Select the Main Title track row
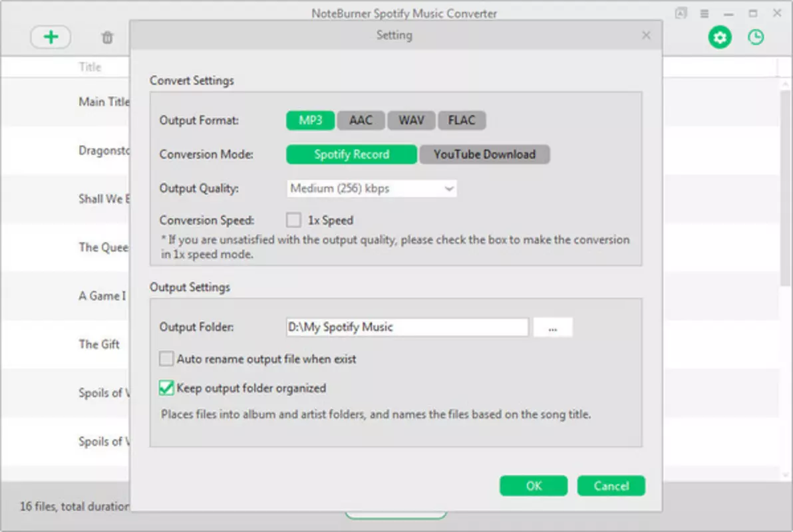Image resolution: width=793 pixels, height=532 pixels. pos(65,102)
